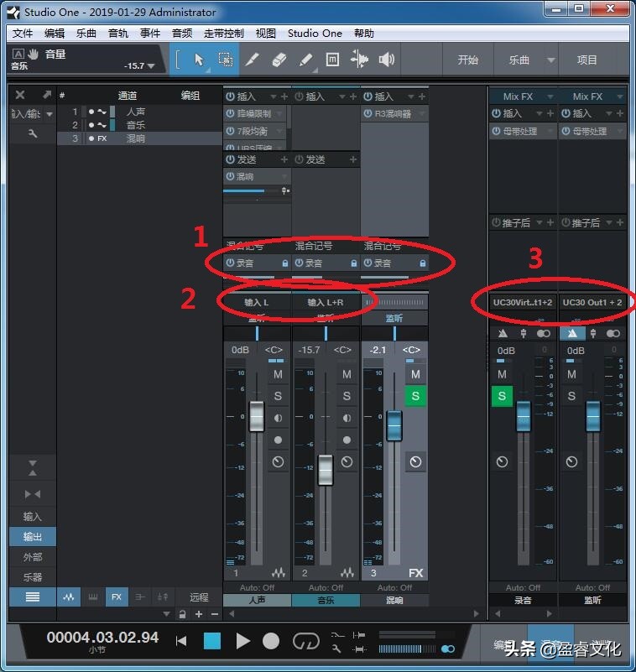This screenshot has height=672, width=636.
Task: Open 音乐 input selector 输入 L+R
Action: pyautogui.click(x=326, y=303)
